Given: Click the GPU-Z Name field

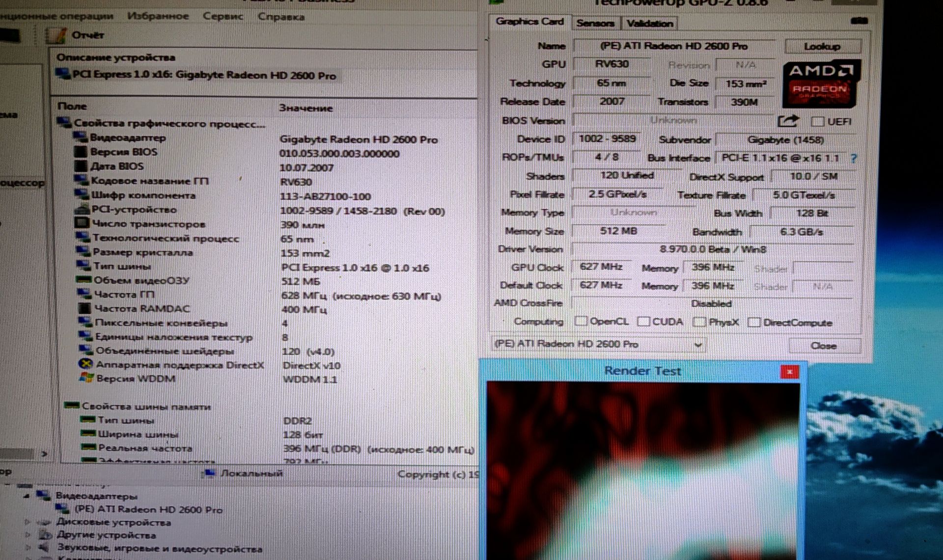Looking at the screenshot, I should pos(673,46).
